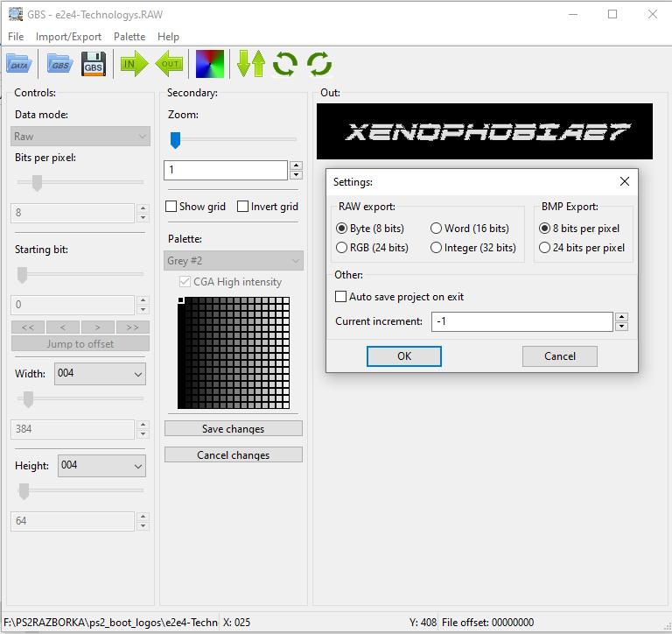Open the RGB color palette icon

tap(210, 64)
